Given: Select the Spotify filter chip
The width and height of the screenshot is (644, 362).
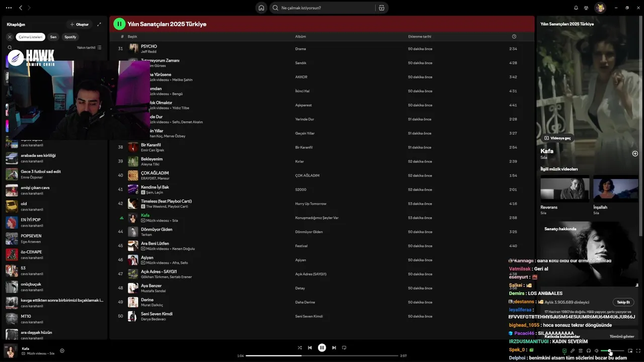Looking at the screenshot, I should click(70, 37).
